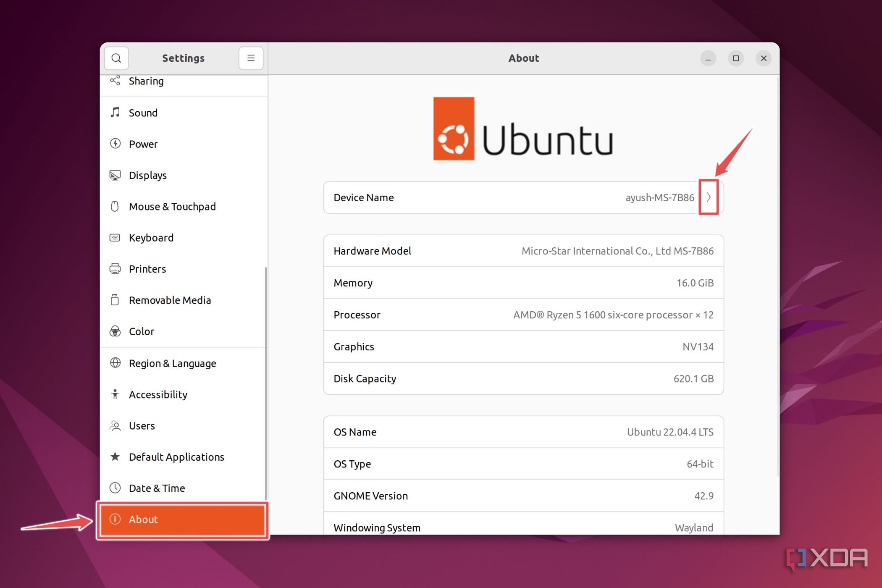
Task: Click the Default Applications star icon
Action: (115, 457)
